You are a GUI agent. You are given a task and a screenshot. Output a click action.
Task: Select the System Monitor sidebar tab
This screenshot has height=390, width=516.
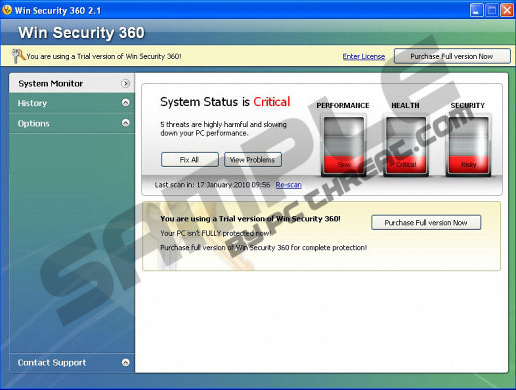tap(72, 83)
